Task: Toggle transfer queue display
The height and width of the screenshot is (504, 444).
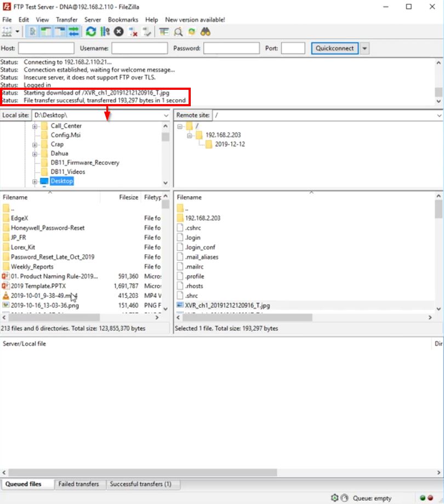Action: [x=73, y=32]
